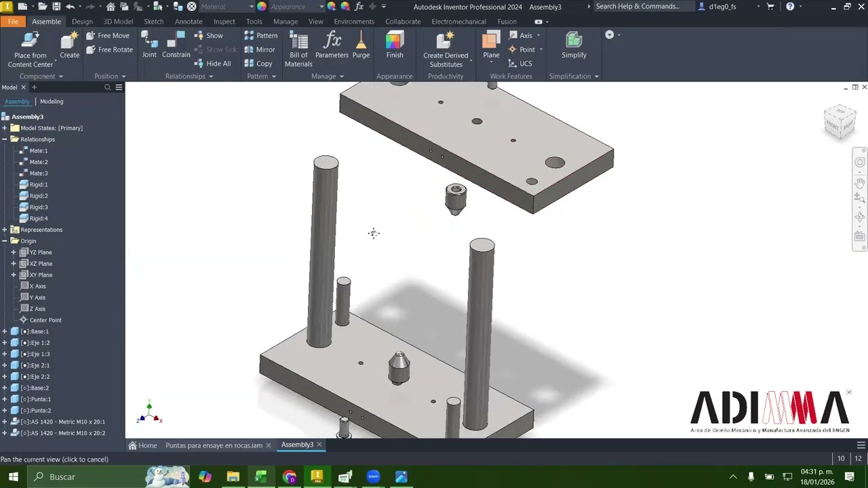Expand the Representations tree node

point(5,230)
